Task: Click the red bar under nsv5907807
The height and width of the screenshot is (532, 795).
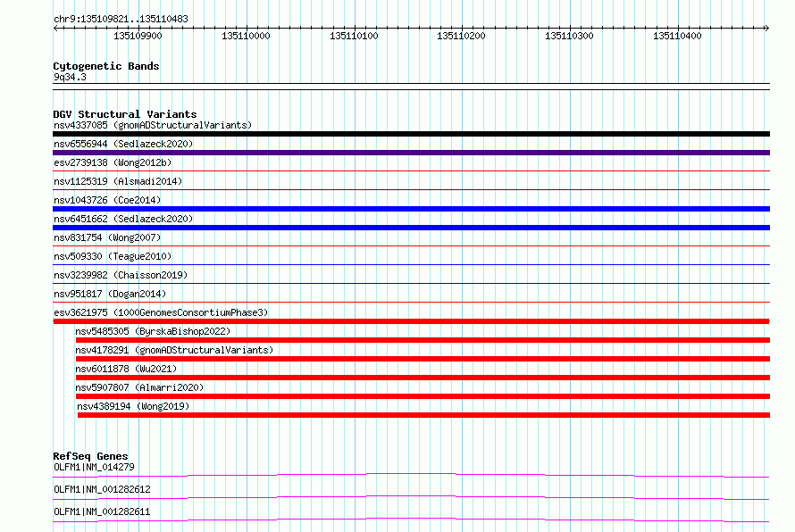Action: tap(423, 396)
